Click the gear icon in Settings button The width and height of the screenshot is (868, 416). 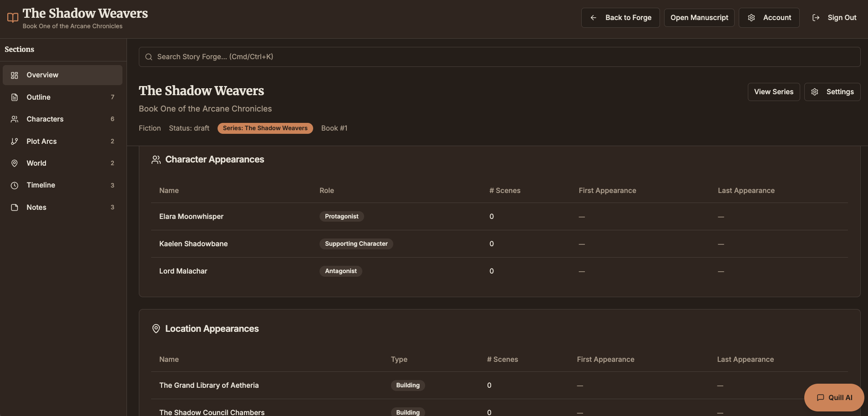[815, 92]
